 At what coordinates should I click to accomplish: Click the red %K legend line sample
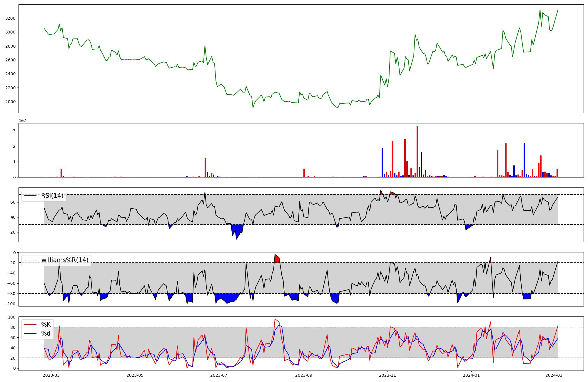pos(30,325)
